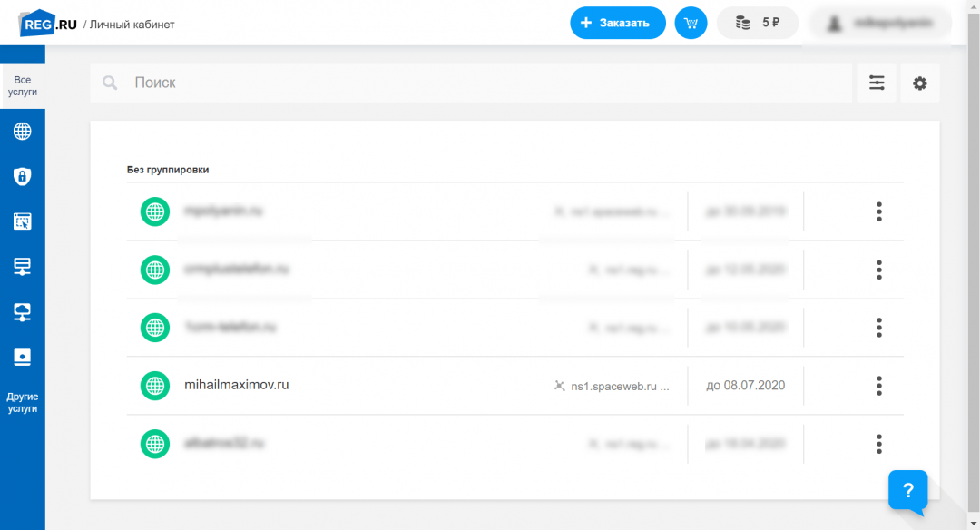Open the three-dot menu for mihailmaximov.ru
The width and height of the screenshot is (980, 530).
point(878,386)
